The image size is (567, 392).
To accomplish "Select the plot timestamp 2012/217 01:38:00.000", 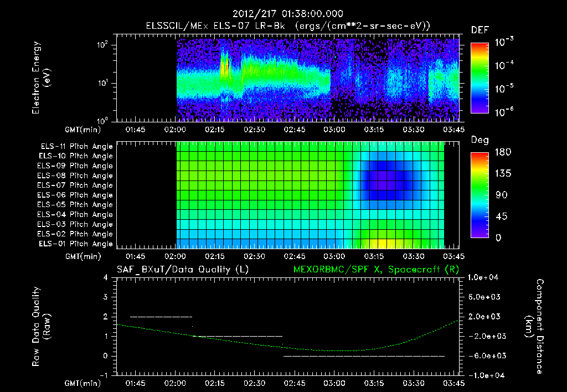I will click(287, 14).
